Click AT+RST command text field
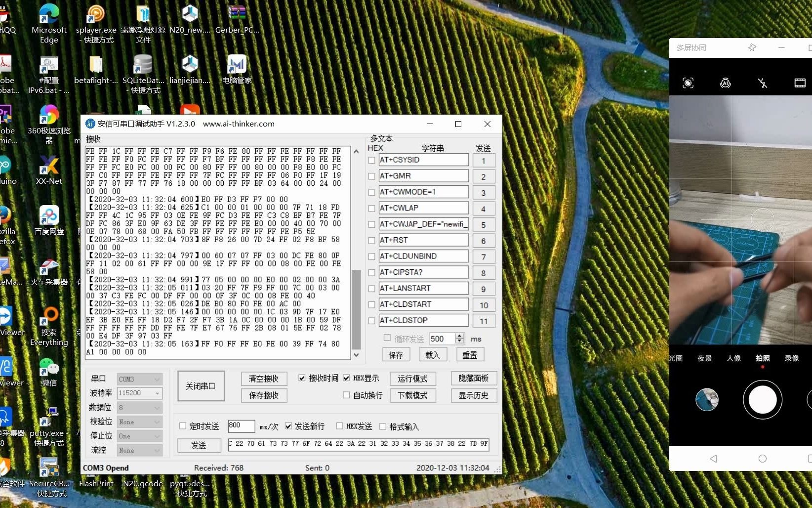 pos(423,240)
